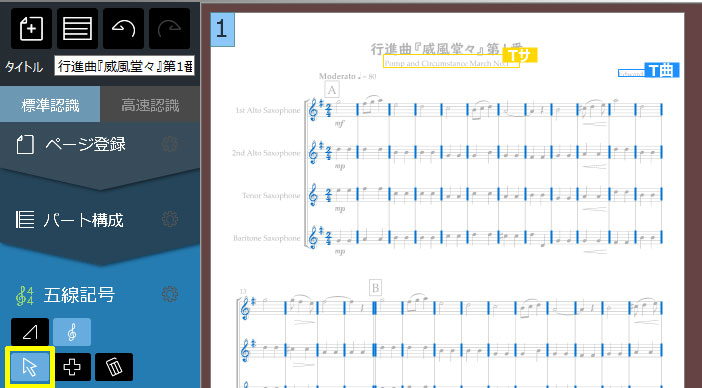The width and height of the screenshot is (702, 388).
Task: Open the 五線記号 section
Action: (x=79, y=295)
